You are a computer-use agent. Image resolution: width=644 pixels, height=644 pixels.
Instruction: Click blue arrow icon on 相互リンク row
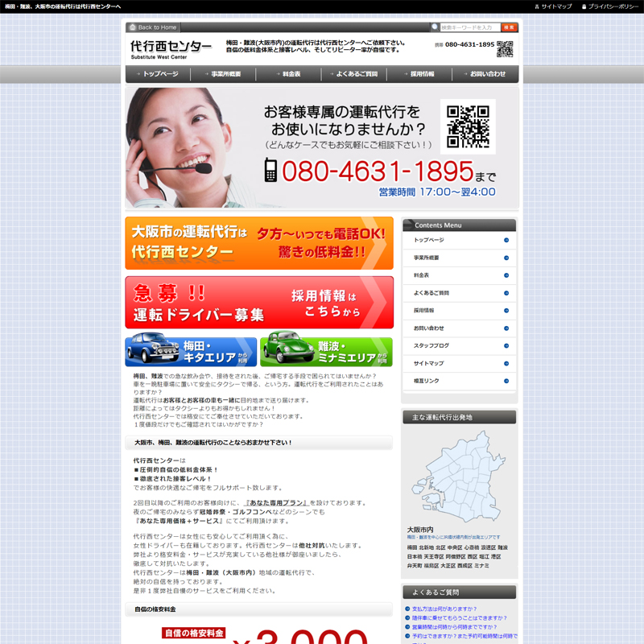click(506, 381)
